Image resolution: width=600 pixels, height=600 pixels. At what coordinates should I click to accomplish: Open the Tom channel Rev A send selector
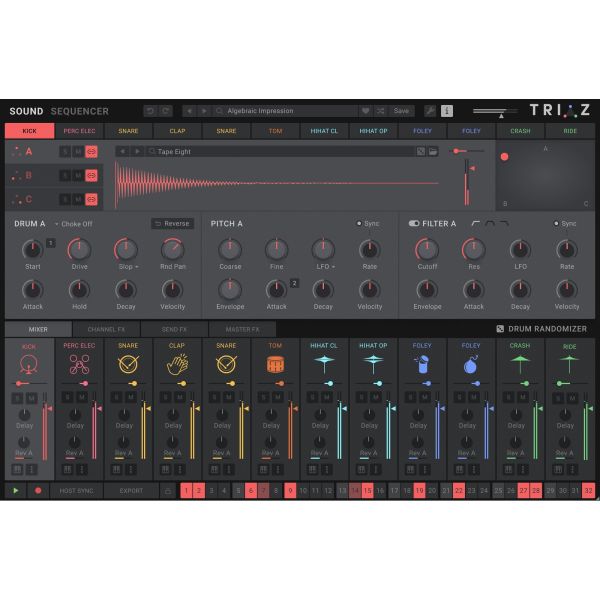(x=270, y=453)
